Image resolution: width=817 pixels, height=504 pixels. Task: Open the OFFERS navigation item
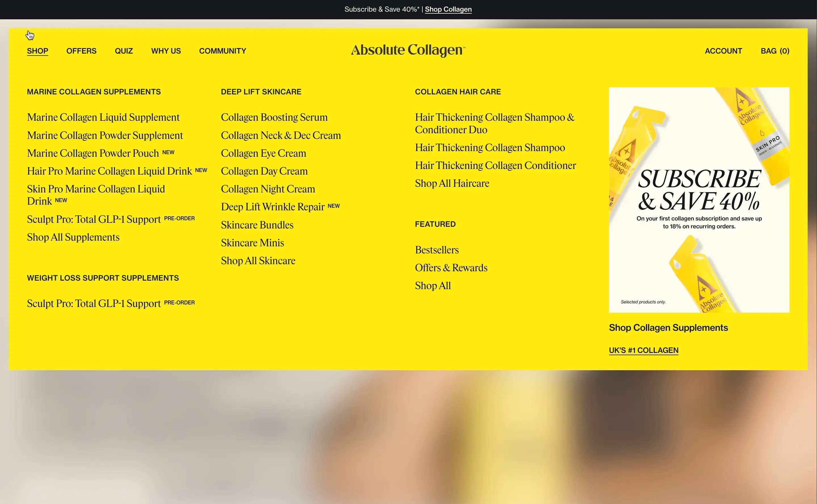pos(81,51)
